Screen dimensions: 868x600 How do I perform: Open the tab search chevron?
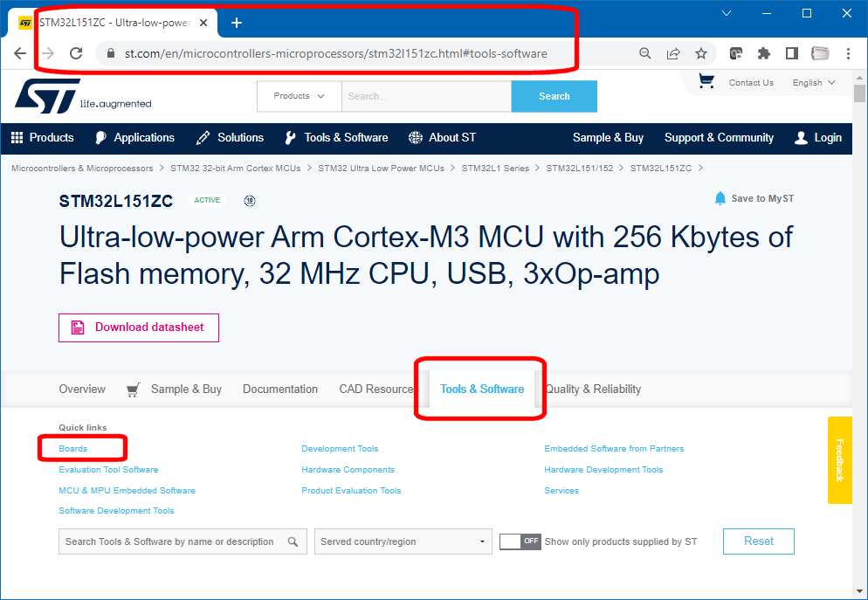coord(727,13)
